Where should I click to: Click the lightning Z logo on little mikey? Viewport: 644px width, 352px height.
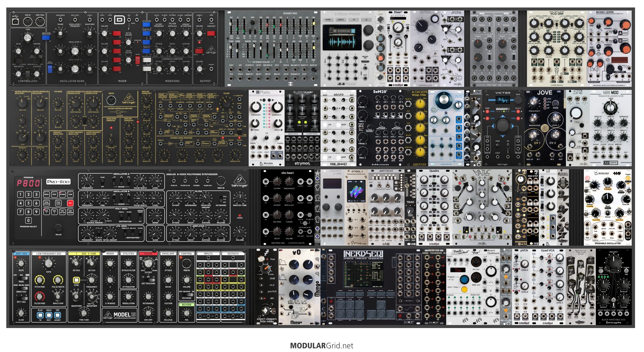tap(266, 252)
